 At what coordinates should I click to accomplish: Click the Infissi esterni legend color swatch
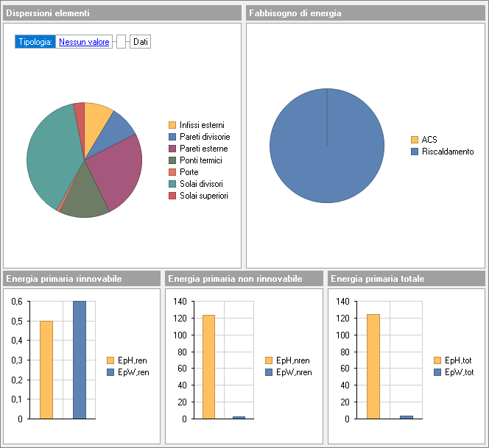tap(172, 125)
